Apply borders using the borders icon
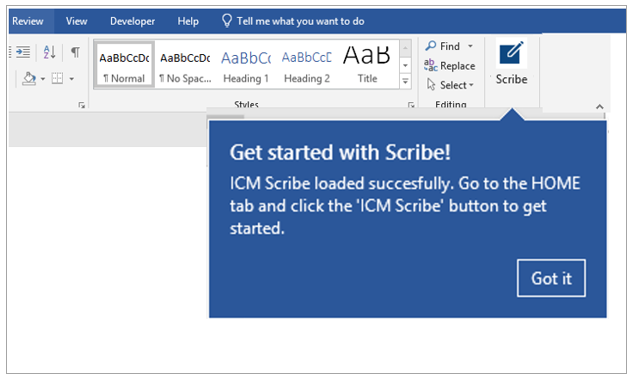Viewport: 636px width, 386px height. [x=57, y=78]
